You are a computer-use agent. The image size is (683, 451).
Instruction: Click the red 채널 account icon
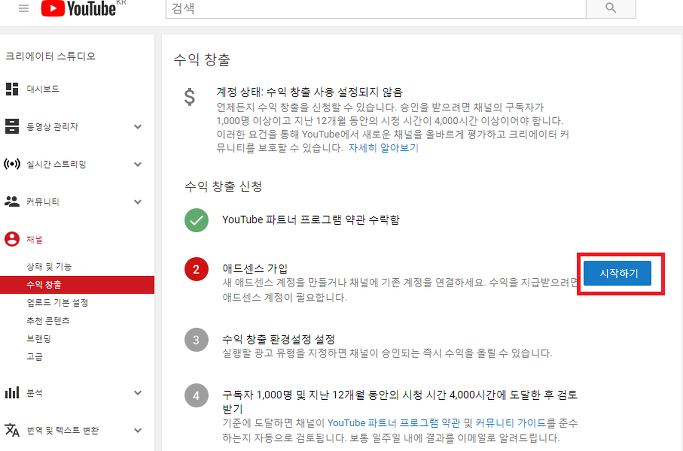tap(12, 239)
